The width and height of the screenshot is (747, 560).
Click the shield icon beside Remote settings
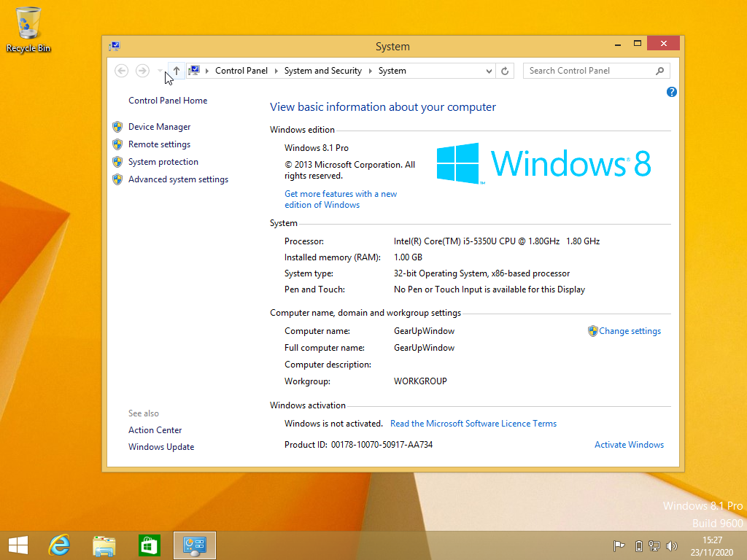pyautogui.click(x=117, y=144)
